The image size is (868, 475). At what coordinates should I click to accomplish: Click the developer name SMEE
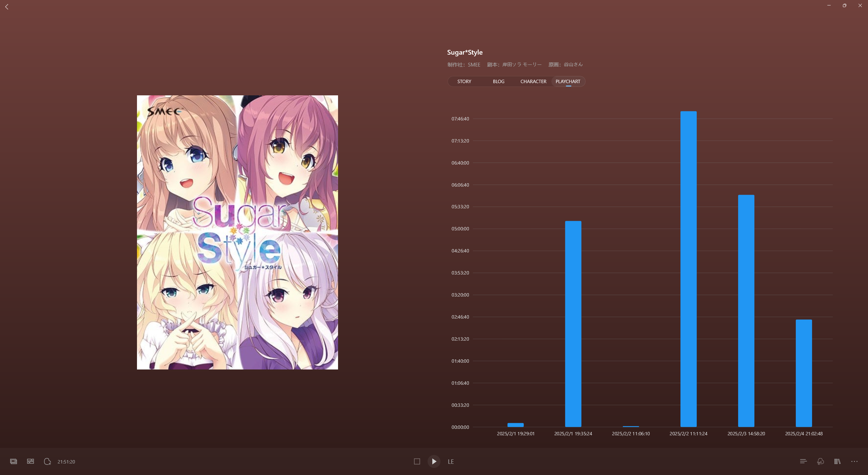pos(474,64)
